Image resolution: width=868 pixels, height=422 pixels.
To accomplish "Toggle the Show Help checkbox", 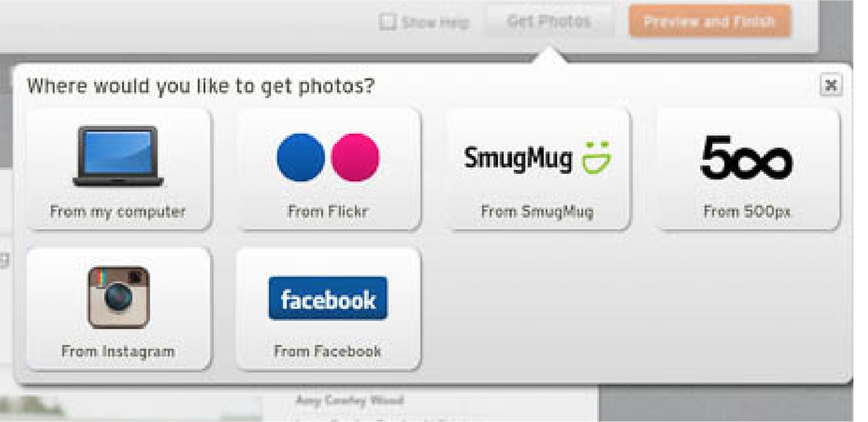I will 387,23.
